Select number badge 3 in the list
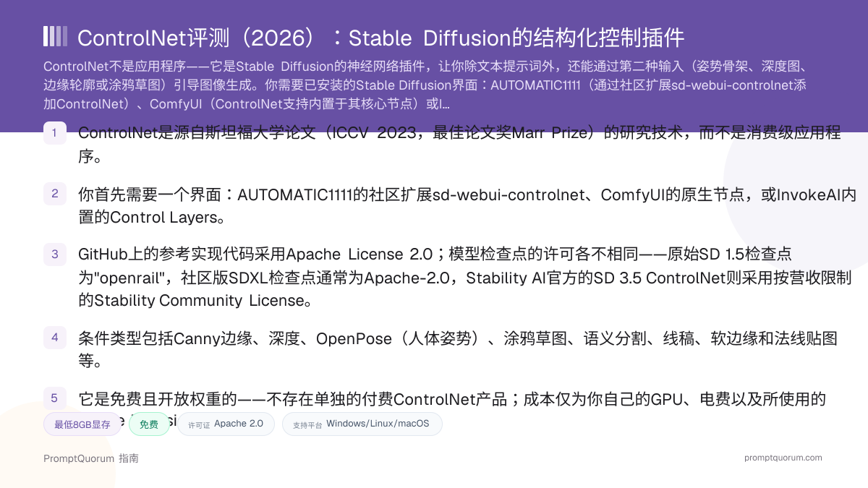This screenshot has height=488, width=868. (x=55, y=254)
